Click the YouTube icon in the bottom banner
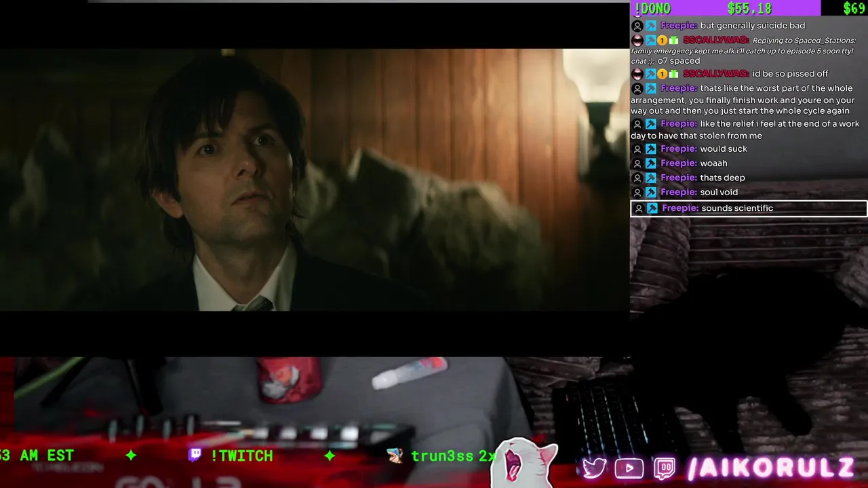 coord(629,468)
